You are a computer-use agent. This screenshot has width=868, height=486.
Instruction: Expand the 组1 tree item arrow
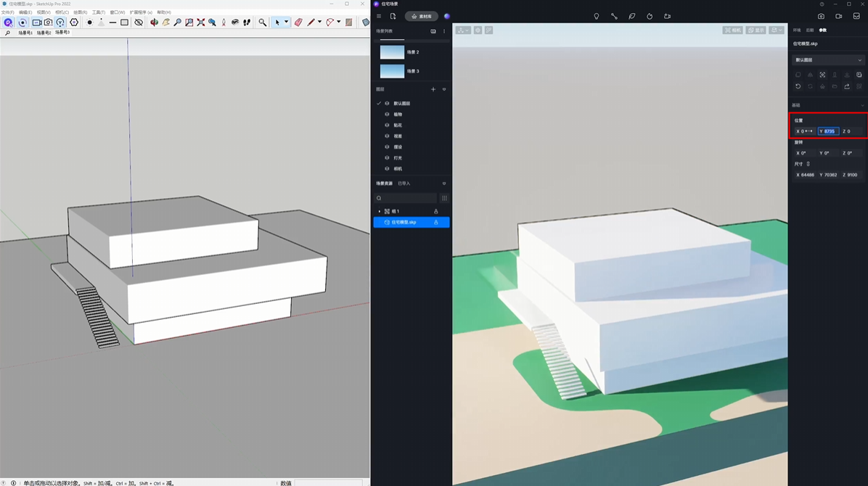point(380,211)
